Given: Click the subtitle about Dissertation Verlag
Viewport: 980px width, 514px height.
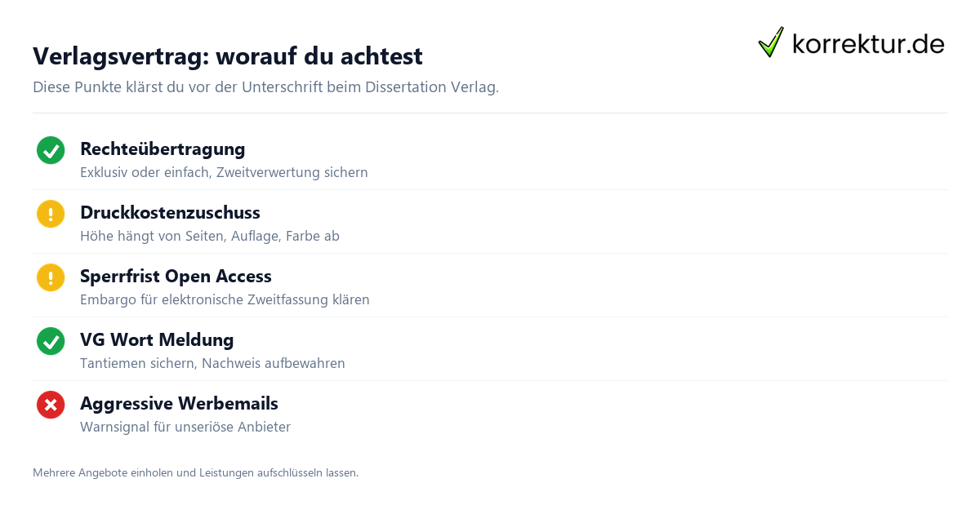Looking at the screenshot, I should 265,87.
